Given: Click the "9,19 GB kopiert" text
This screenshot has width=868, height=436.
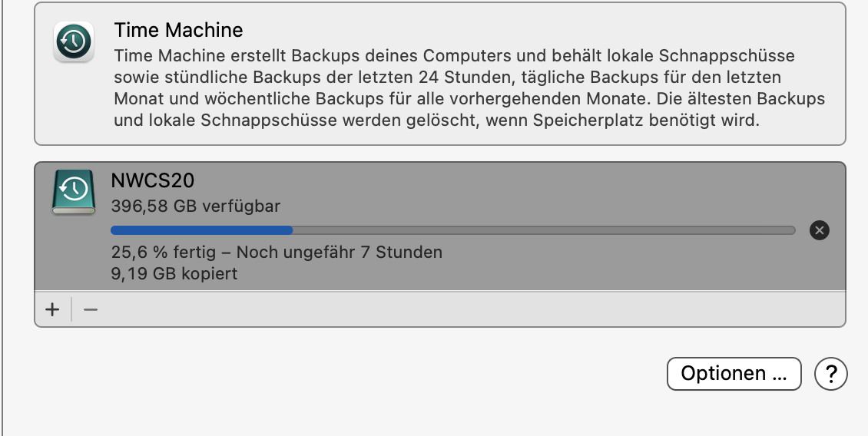Looking at the screenshot, I should (x=174, y=273).
